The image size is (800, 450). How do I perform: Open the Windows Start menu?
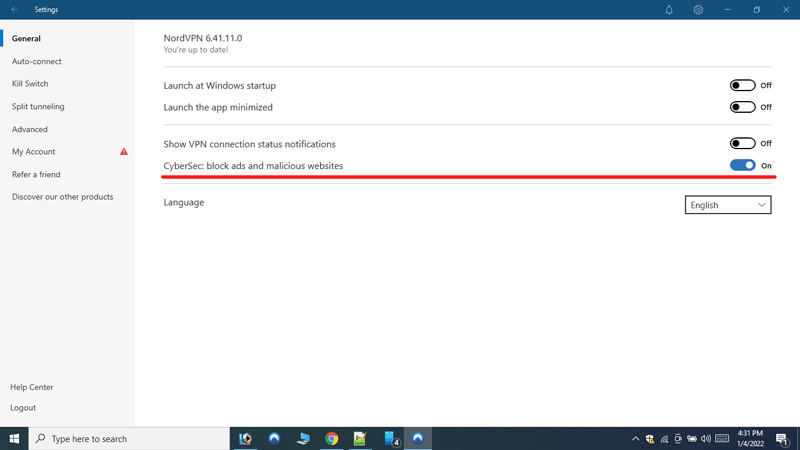[x=14, y=439]
